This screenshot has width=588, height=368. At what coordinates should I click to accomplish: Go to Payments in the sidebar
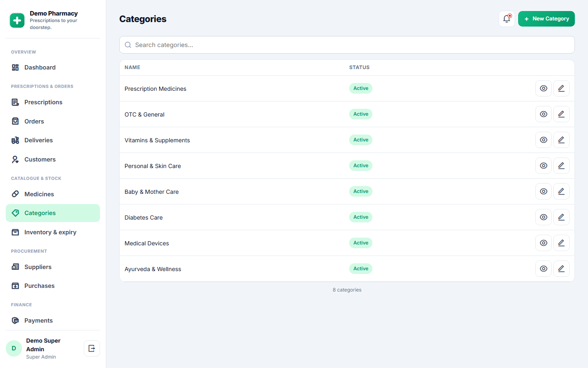click(53, 321)
